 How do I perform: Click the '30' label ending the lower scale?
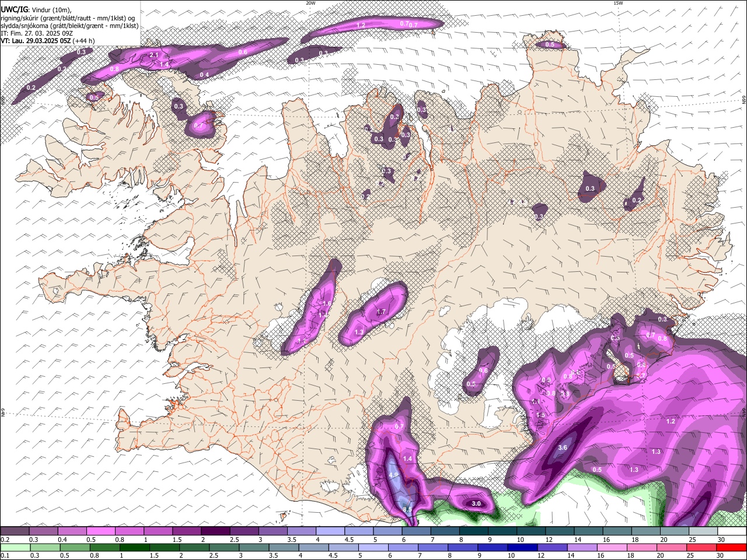click(720, 555)
